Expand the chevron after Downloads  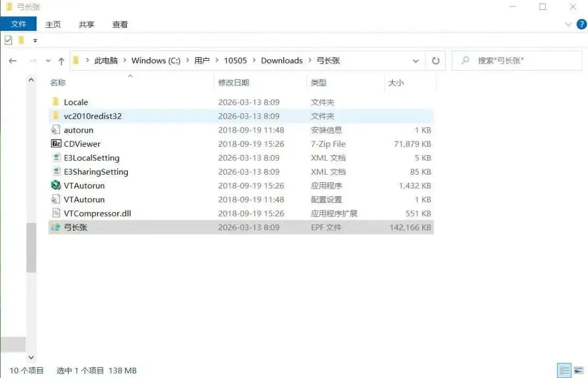tap(310, 60)
